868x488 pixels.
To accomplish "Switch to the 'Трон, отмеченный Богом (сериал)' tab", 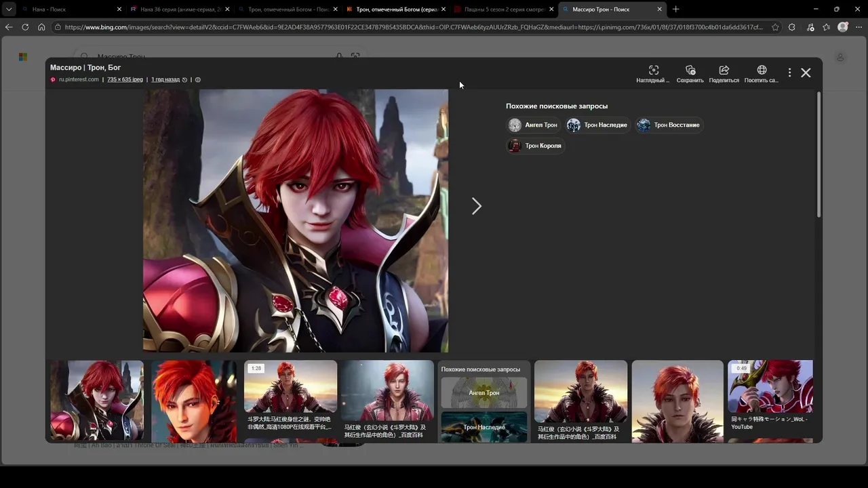I will 395,9.
